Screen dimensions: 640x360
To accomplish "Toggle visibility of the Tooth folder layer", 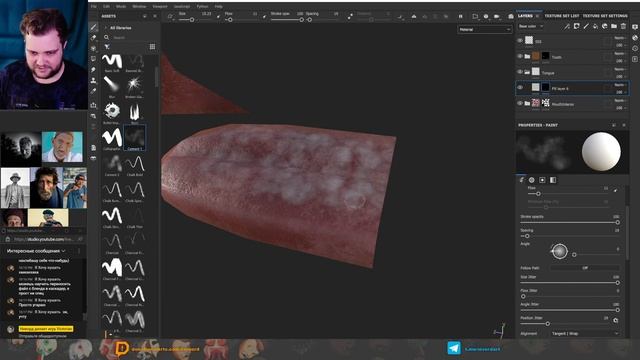I will [x=520, y=56].
